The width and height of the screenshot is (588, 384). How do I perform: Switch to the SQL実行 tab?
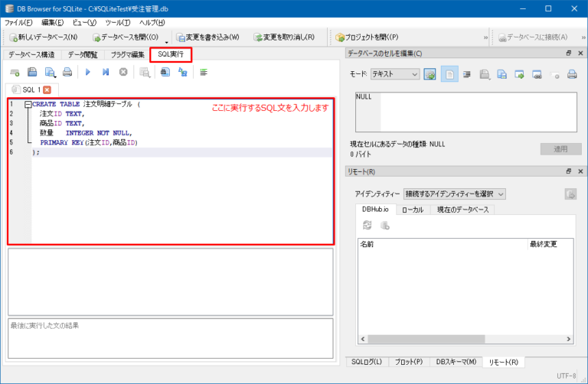click(171, 54)
